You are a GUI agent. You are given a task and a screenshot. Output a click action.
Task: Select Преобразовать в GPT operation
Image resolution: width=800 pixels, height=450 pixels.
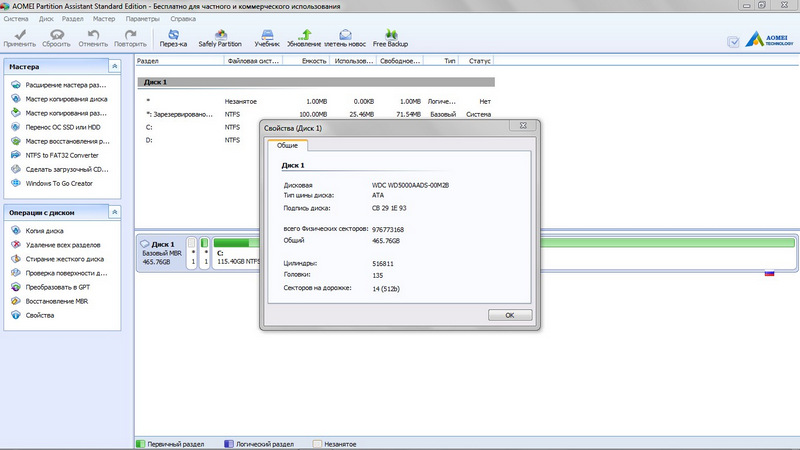click(58, 287)
